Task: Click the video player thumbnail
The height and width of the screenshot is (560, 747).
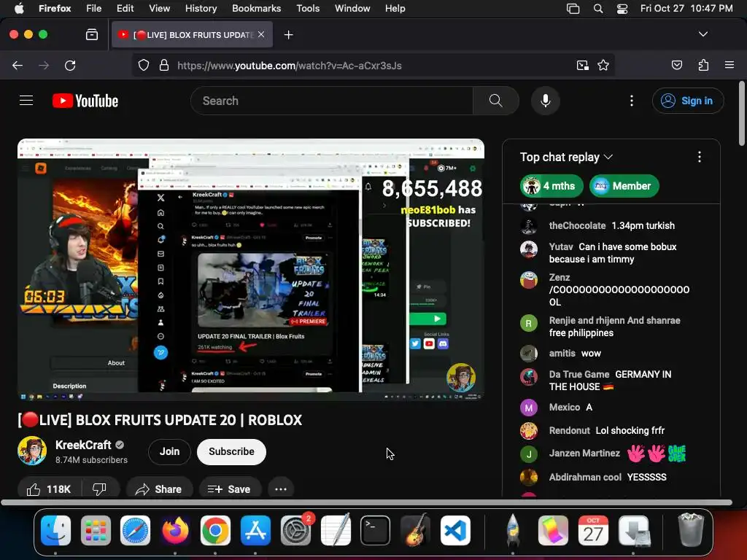Action: click(x=251, y=268)
